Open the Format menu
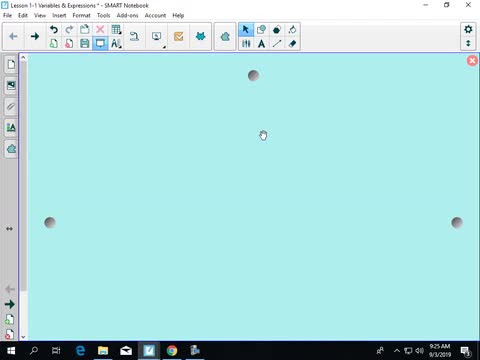Image resolution: width=480 pixels, height=360 pixels. tap(81, 15)
